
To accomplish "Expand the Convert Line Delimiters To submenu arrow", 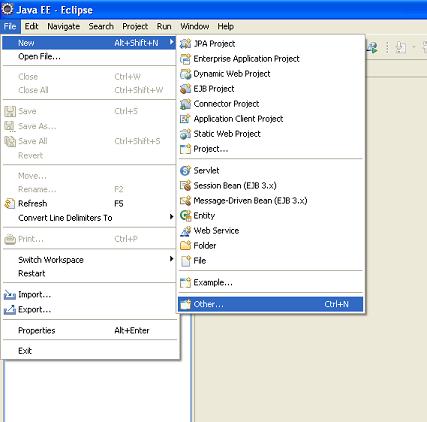I will tap(171, 217).
